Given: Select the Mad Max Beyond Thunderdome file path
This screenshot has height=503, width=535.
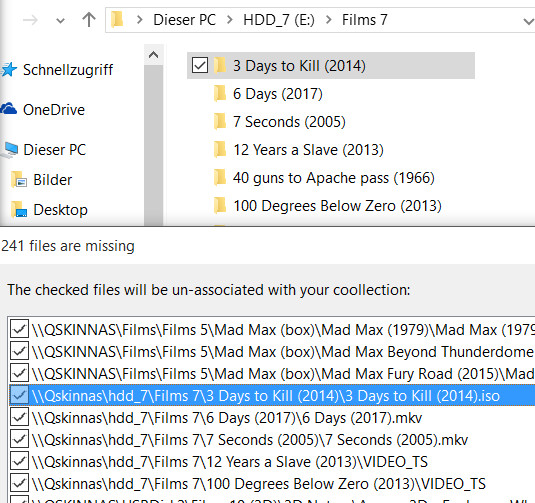Looking at the screenshot, I should [283, 352].
